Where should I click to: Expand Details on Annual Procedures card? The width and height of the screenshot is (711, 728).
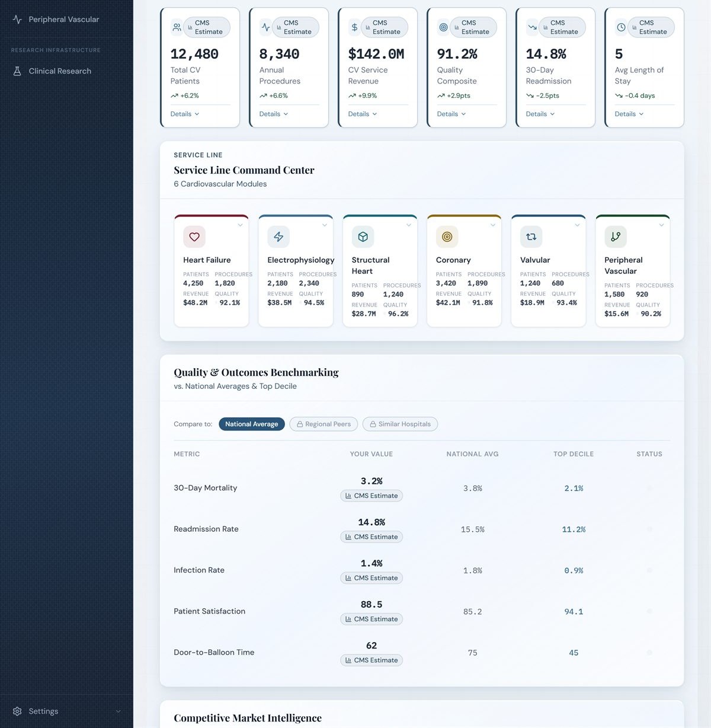pyautogui.click(x=274, y=114)
